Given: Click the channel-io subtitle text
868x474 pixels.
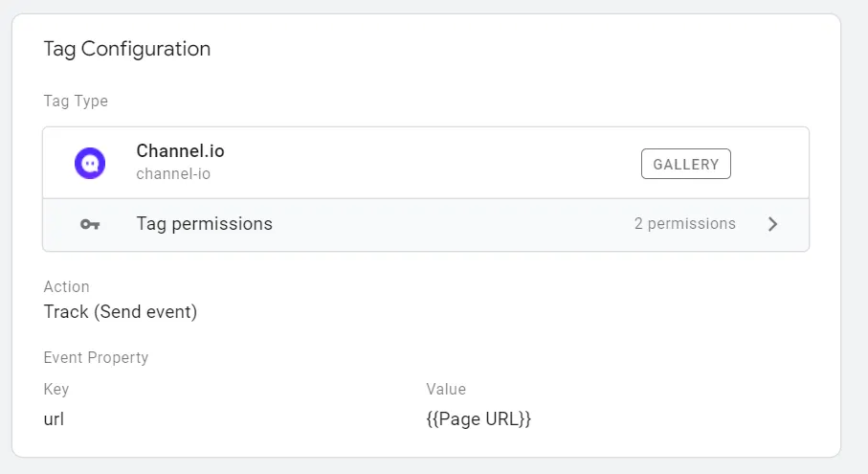Looking at the screenshot, I should click(173, 174).
